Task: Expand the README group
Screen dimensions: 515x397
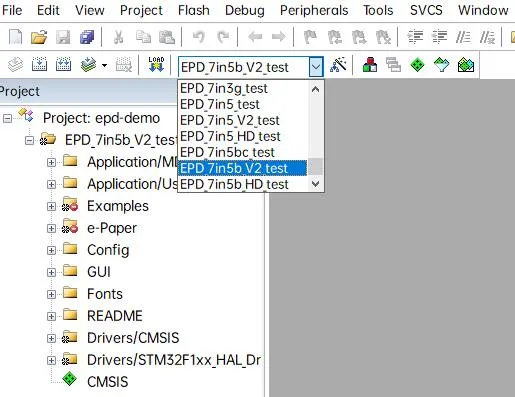Action: click(51, 316)
